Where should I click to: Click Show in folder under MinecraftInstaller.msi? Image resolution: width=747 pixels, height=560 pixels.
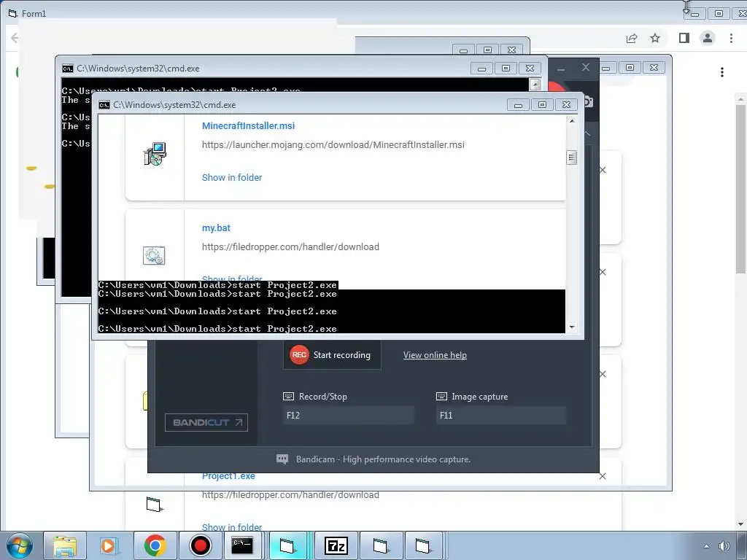point(232,178)
